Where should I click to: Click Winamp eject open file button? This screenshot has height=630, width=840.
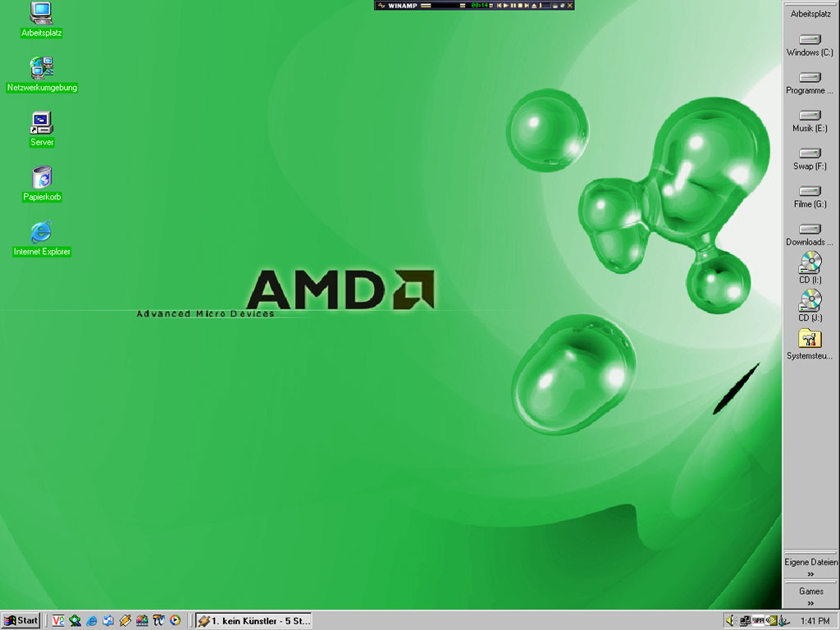[x=534, y=6]
